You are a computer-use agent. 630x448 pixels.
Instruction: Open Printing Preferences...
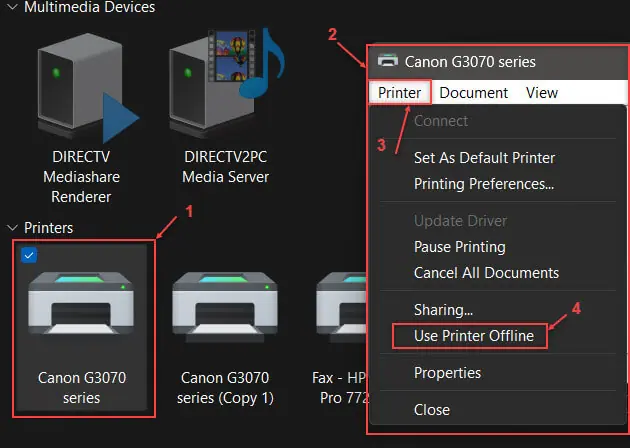point(484,184)
